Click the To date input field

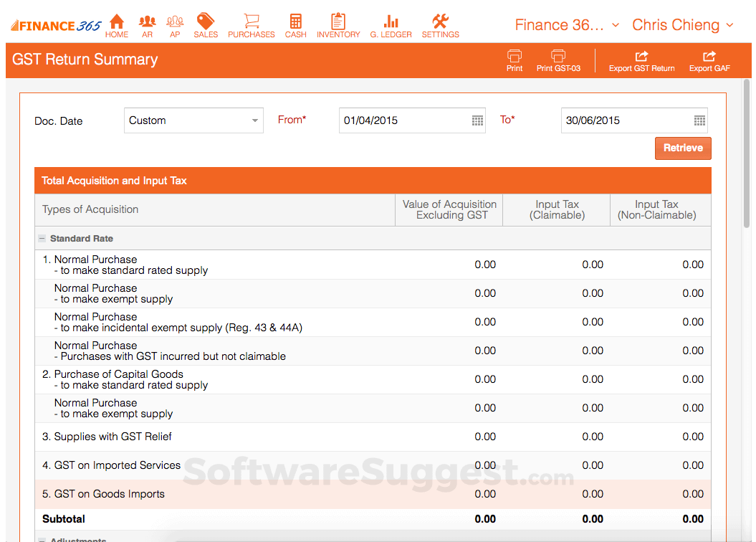625,120
